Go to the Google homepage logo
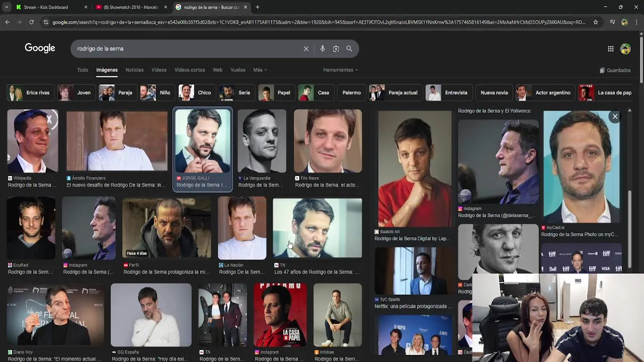The width and height of the screenshot is (644, 362). 40,48
